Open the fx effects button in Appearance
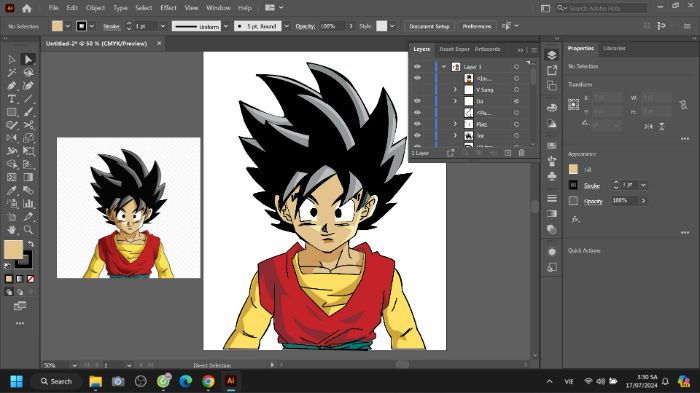This screenshot has height=393, width=700. [575, 219]
